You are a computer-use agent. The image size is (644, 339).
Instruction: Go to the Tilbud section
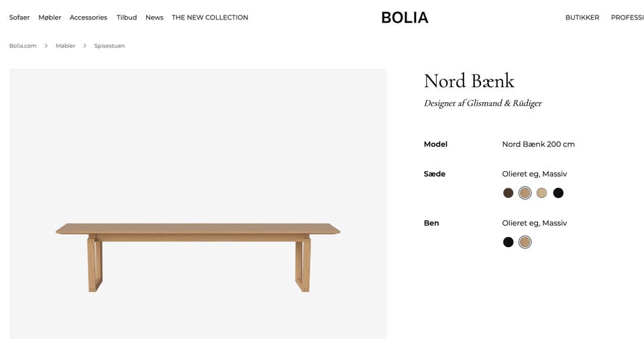[127, 17]
